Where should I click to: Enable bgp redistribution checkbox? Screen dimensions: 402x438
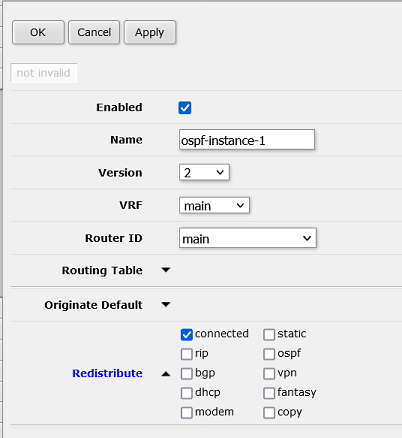pyautogui.click(x=187, y=374)
